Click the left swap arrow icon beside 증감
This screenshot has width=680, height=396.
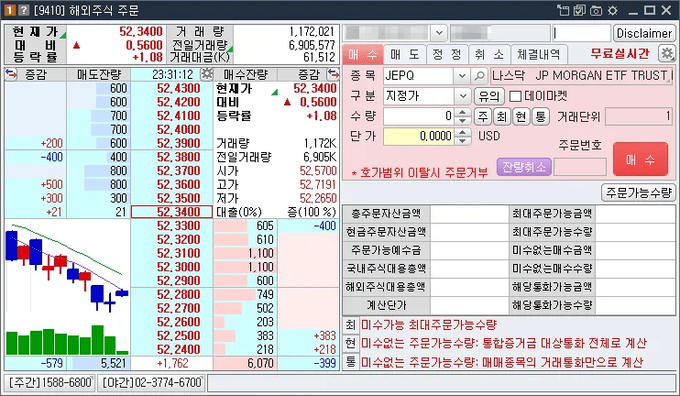click(x=11, y=75)
